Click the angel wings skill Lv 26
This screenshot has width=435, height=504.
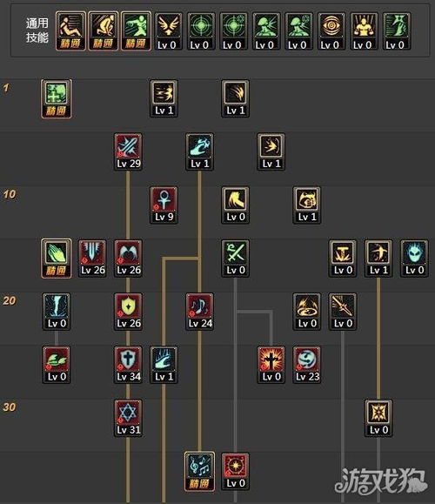[128, 259]
